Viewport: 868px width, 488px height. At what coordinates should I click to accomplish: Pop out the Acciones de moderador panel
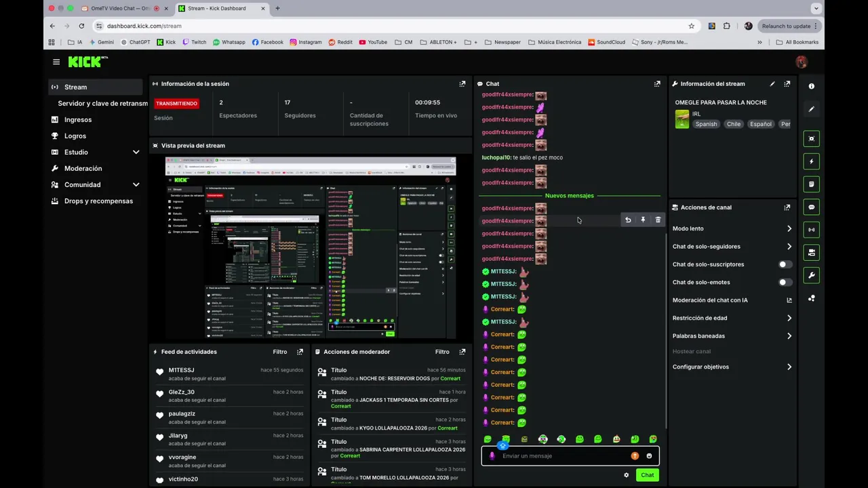click(462, 352)
